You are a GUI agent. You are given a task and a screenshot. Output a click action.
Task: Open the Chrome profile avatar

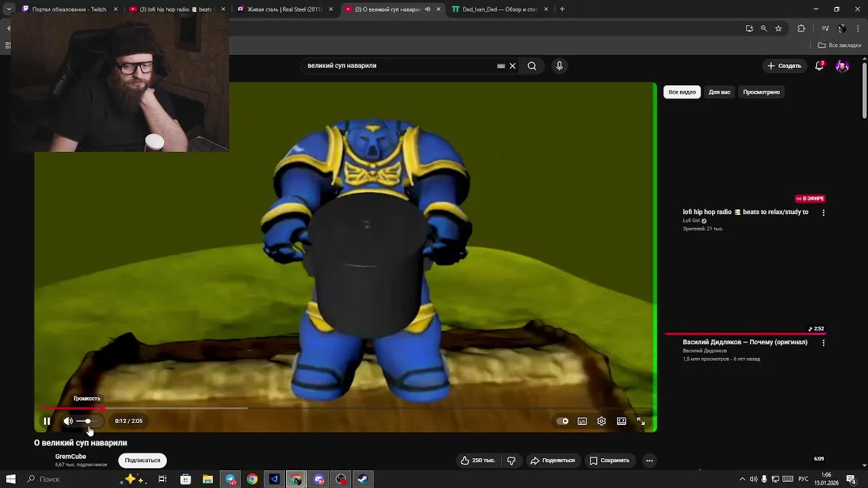point(842,28)
